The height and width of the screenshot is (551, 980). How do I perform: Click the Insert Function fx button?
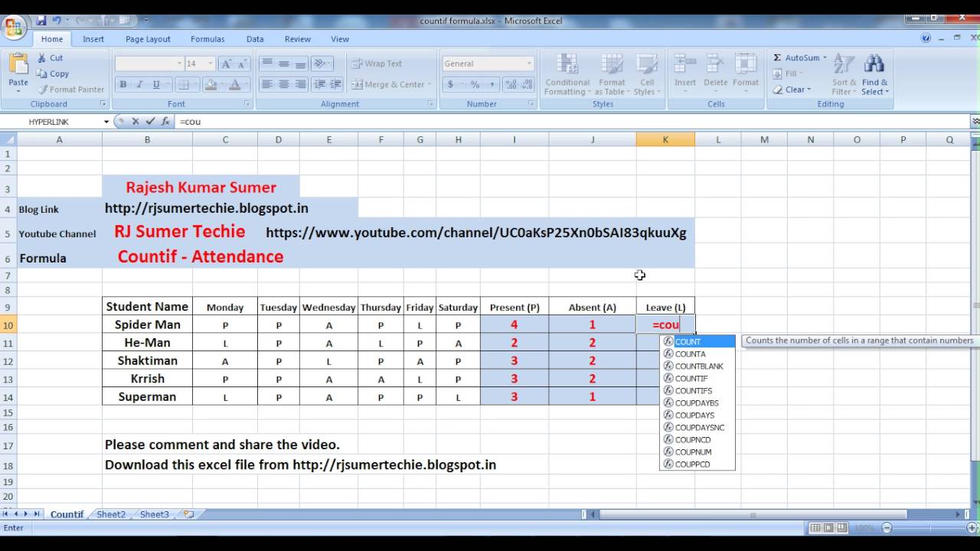pos(165,122)
